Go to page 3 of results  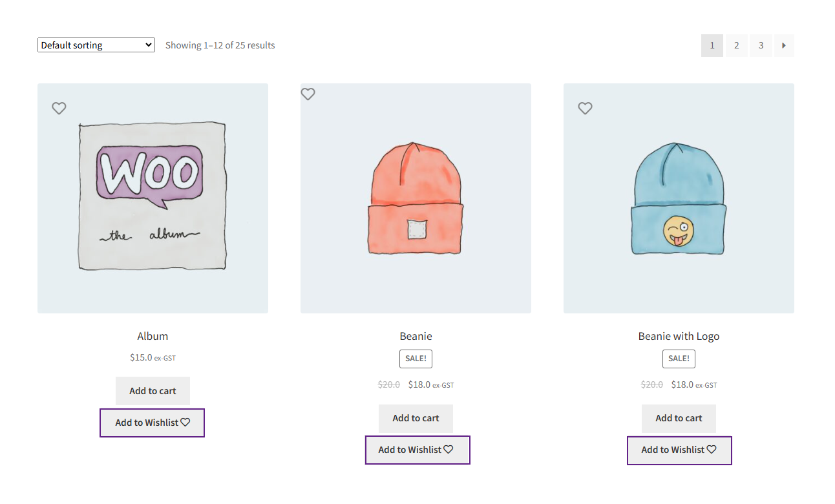point(761,45)
